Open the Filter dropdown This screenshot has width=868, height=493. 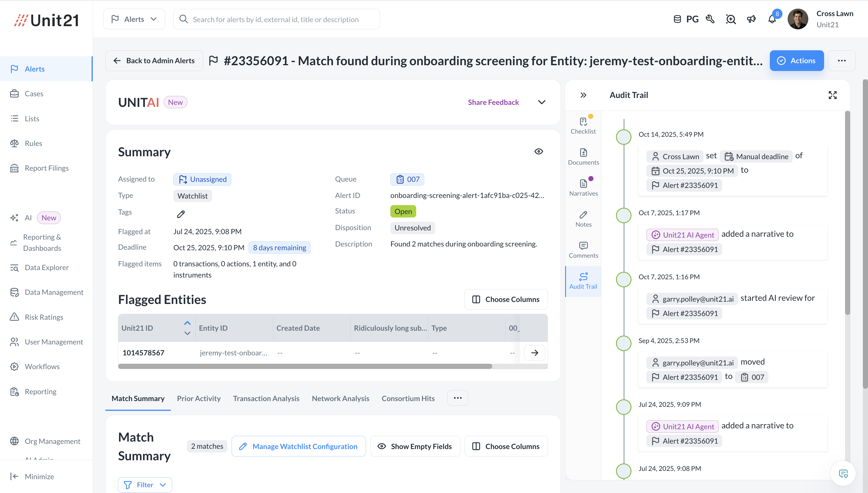(x=145, y=485)
